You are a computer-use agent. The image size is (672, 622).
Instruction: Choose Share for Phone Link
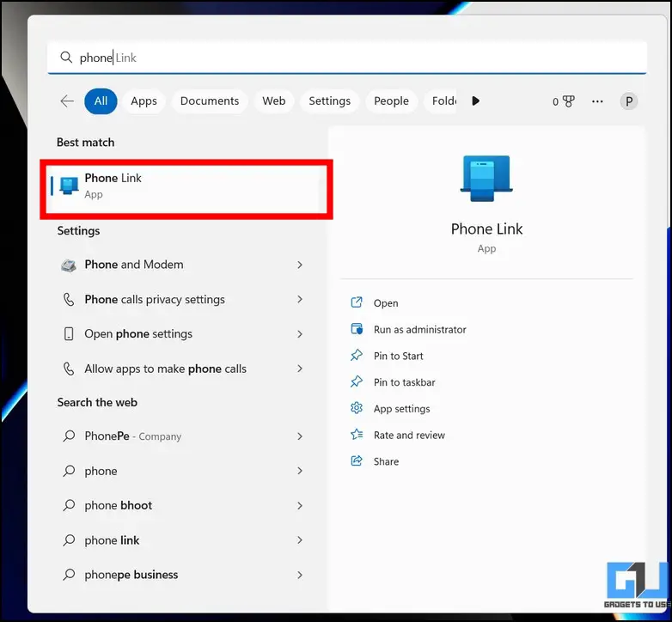386,462
